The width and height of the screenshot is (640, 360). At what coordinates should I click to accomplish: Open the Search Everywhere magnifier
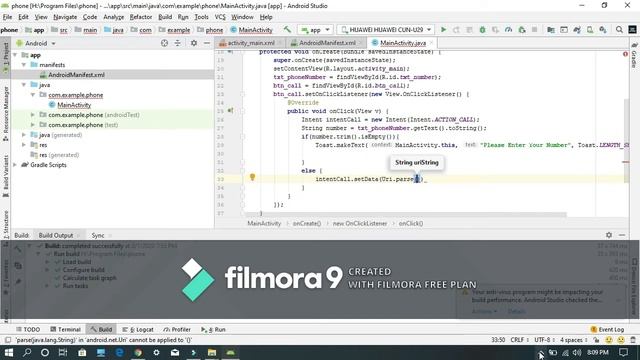coord(619,30)
